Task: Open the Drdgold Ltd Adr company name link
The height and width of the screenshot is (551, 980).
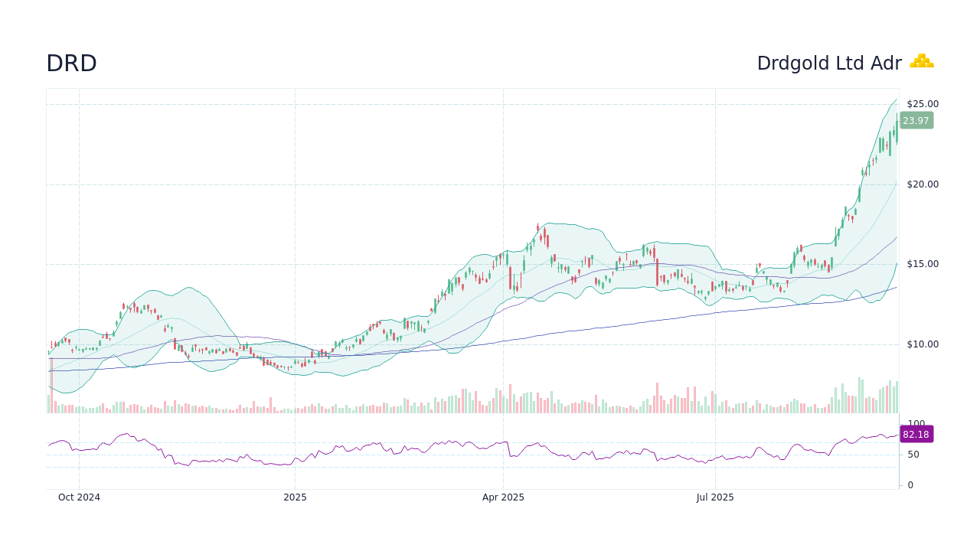Action: click(x=829, y=64)
